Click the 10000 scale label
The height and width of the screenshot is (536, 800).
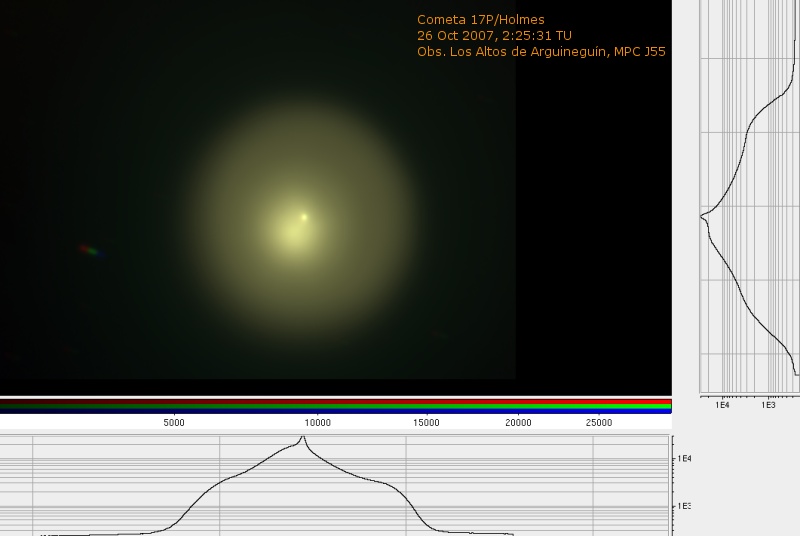coord(317,423)
